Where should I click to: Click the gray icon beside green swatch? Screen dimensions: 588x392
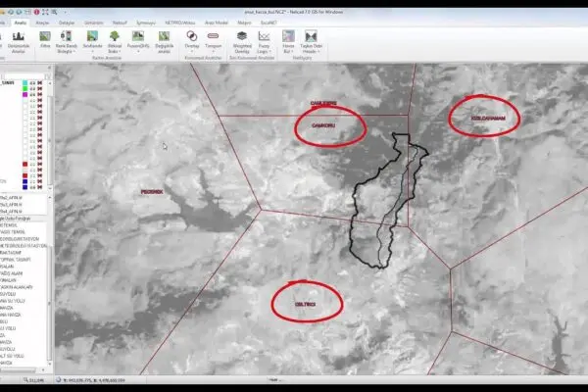pyautogui.click(x=32, y=89)
